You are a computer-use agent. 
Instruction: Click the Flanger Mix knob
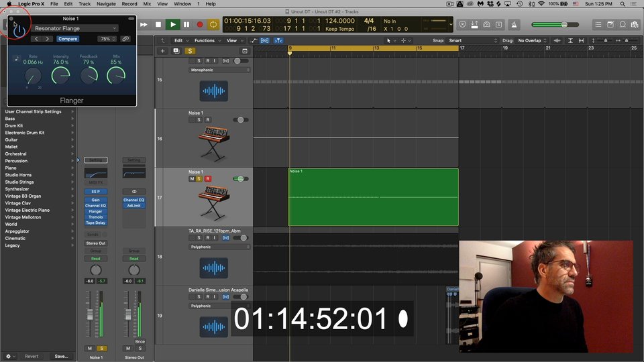point(116,76)
